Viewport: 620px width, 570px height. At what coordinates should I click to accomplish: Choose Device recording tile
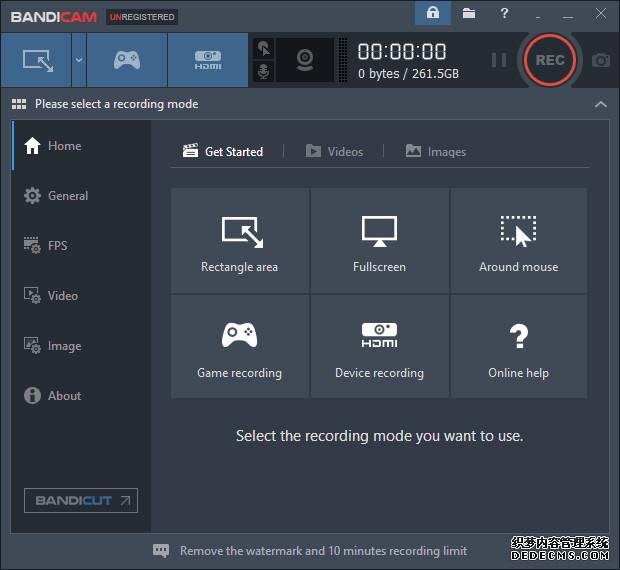(x=380, y=346)
